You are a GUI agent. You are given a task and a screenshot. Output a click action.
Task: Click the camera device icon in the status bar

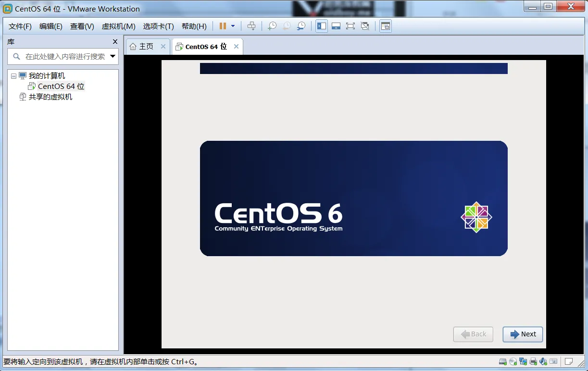(x=554, y=361)
